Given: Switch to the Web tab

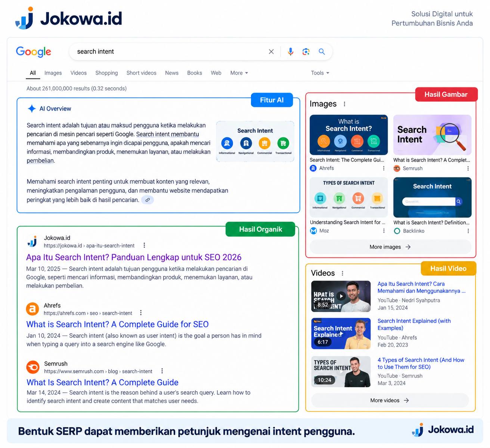Looking at the screenshot, I should point(216,73).
